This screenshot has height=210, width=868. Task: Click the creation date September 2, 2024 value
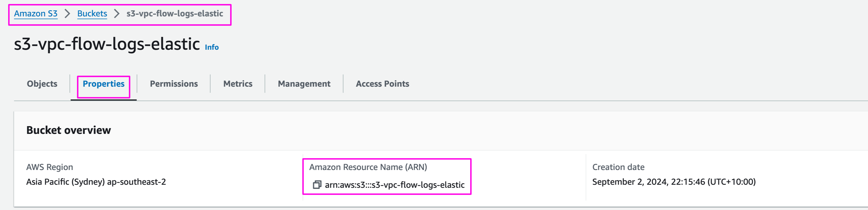[674, 182]
